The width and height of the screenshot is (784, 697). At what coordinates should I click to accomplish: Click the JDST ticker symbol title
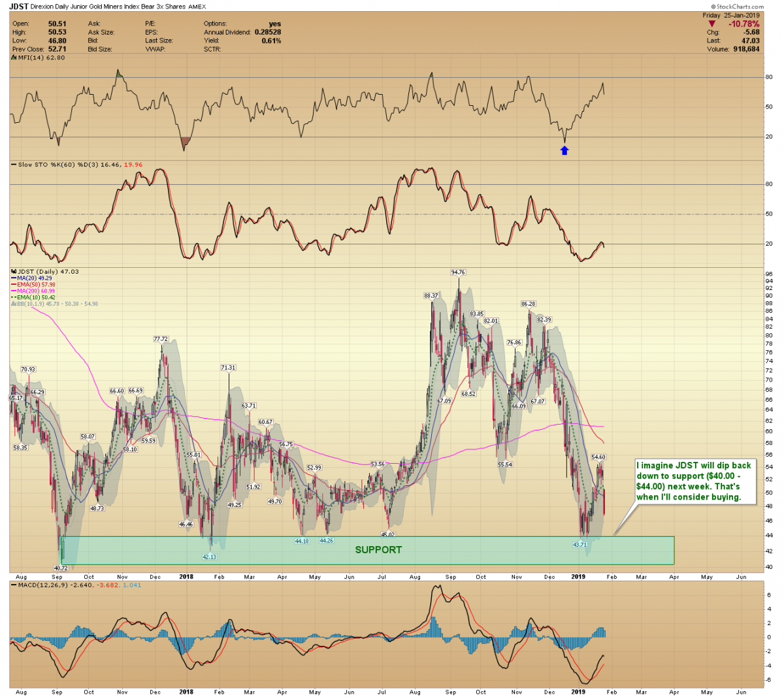[x=18, y=7]
